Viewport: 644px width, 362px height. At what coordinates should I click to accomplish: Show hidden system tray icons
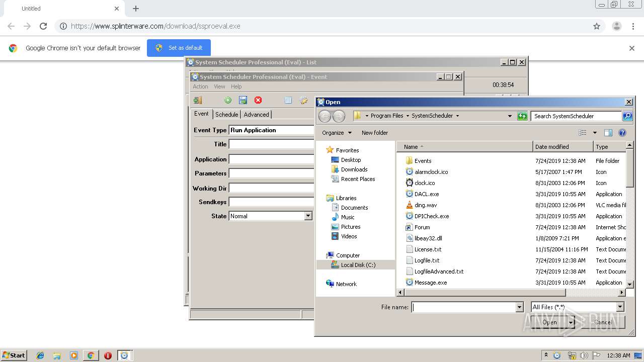pos(546,355)
